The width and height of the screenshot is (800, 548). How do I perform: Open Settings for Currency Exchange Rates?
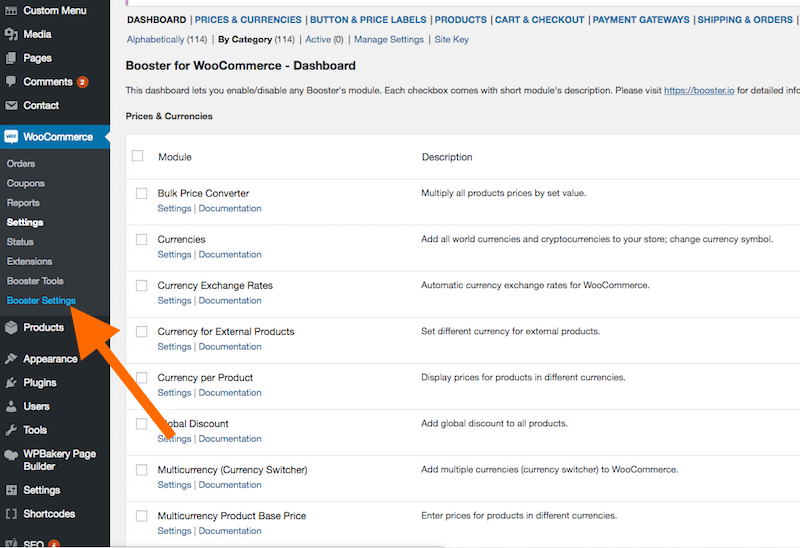tap(174, 301)
